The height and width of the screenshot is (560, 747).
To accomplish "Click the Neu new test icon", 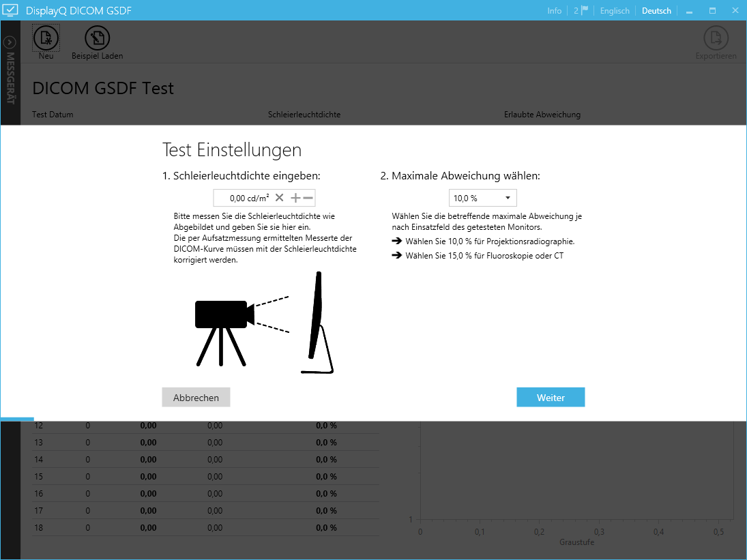I will [x=46, y=38].
